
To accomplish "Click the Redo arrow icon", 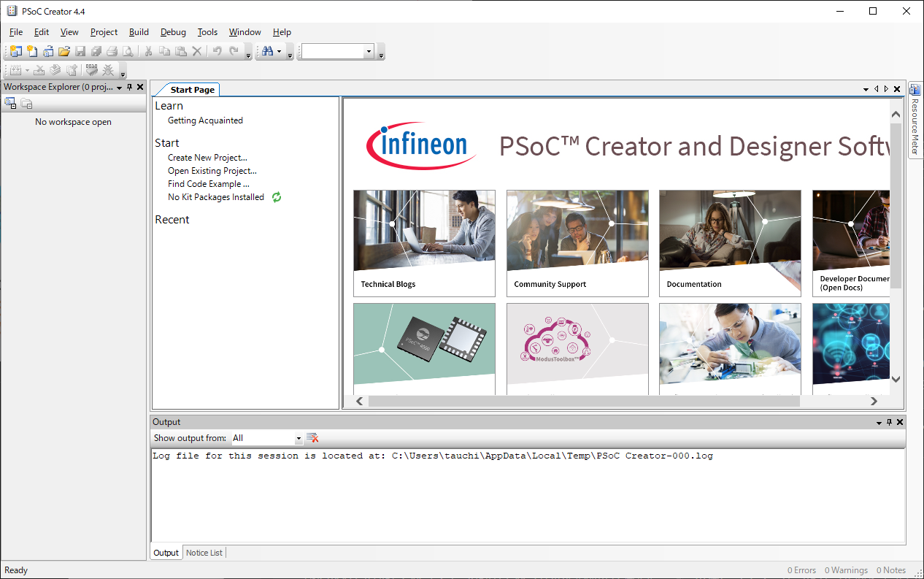I will (x=234, y=51).
